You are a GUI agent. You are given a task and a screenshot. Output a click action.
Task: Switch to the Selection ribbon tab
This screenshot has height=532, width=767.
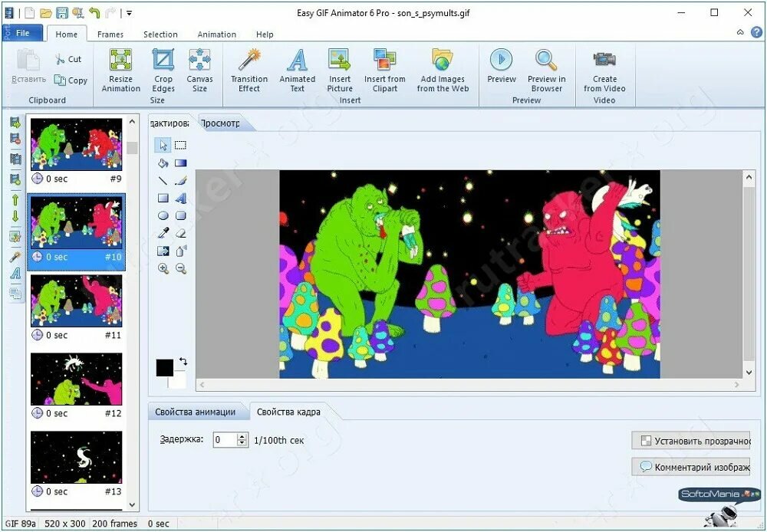tap(160, 34)
